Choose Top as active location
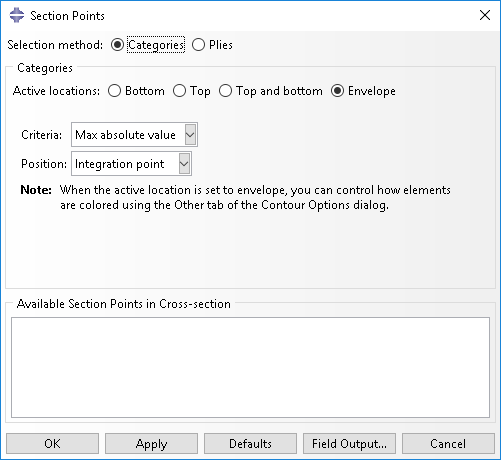 [179, 91]
